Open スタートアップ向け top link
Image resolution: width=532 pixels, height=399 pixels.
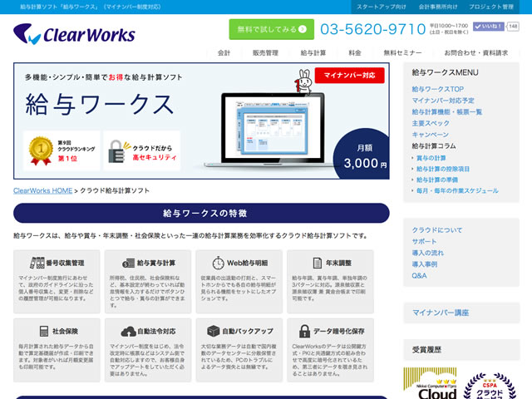[381, 7]
